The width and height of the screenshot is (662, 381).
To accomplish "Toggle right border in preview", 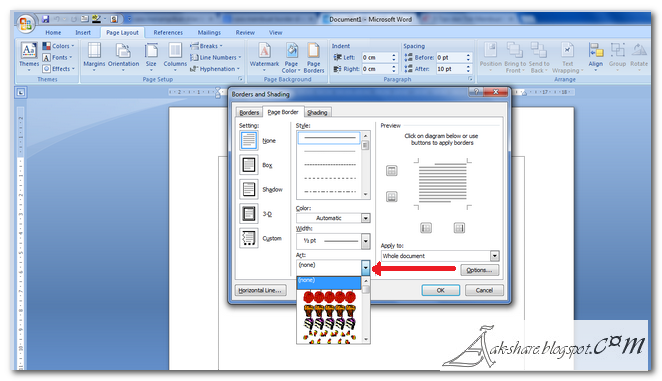I will 459,228.
